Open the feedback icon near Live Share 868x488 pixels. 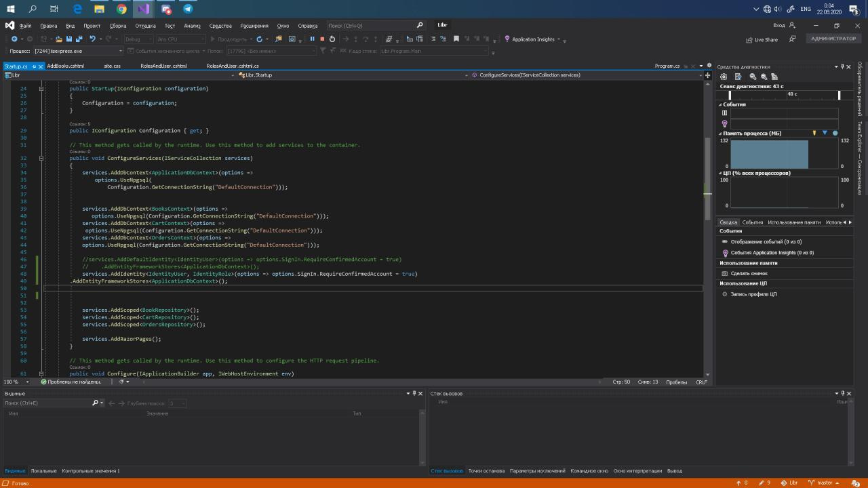(x=792, y=39)
